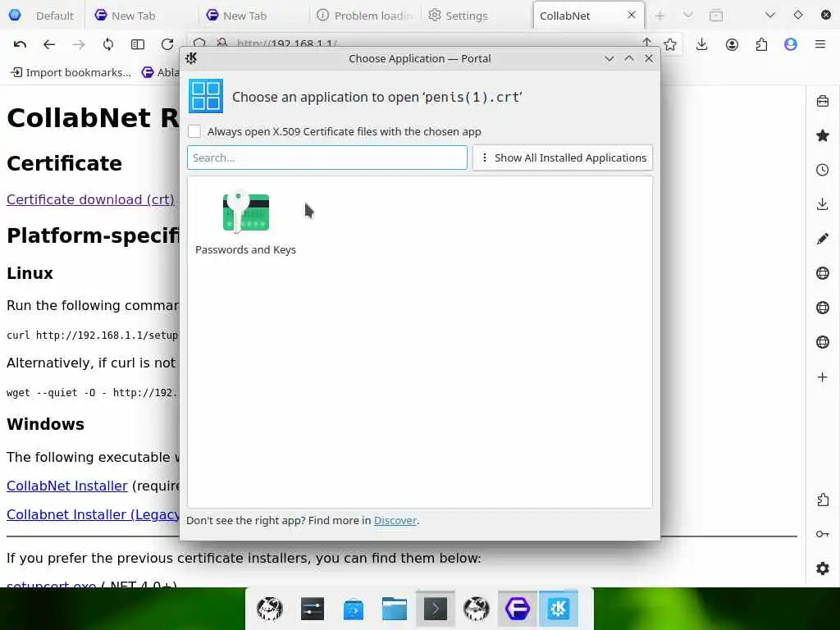Open the blue profile avatar
Screen dimensions: 840x630
(x=791, y=44)
